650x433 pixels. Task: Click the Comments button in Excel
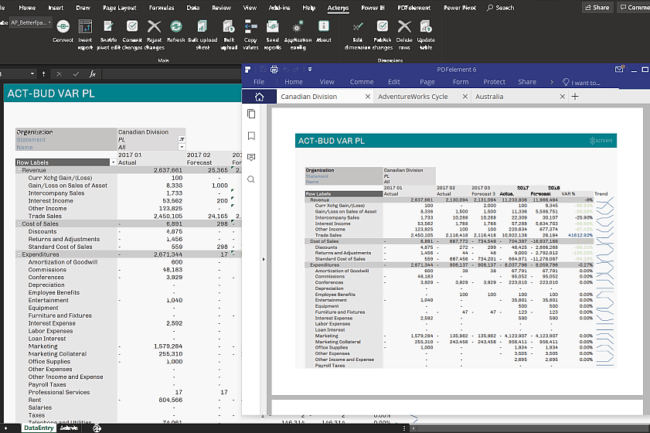tap(634, 7)
